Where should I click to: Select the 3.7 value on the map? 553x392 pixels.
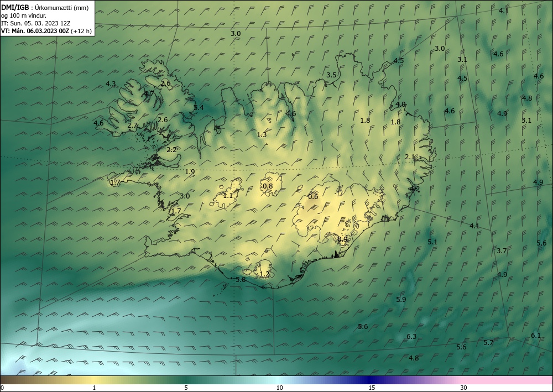click(x=502, y=251)
